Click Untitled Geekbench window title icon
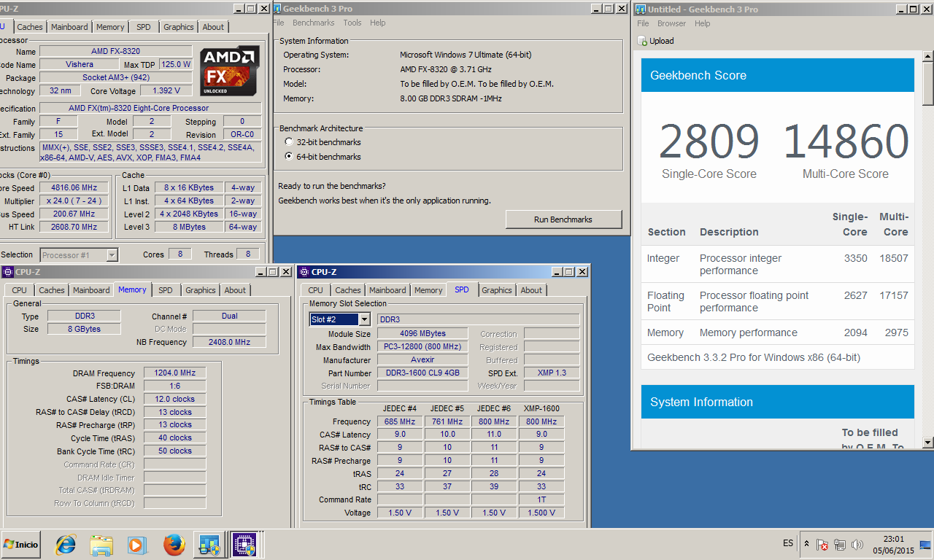Viewport: 934px width, 560px height. (x=640, y=9)
